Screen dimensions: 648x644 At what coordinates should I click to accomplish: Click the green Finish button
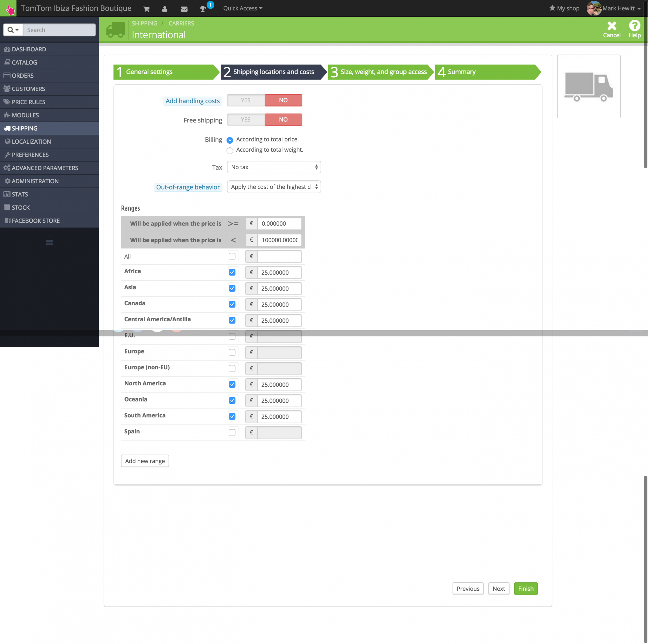[526, 588]
